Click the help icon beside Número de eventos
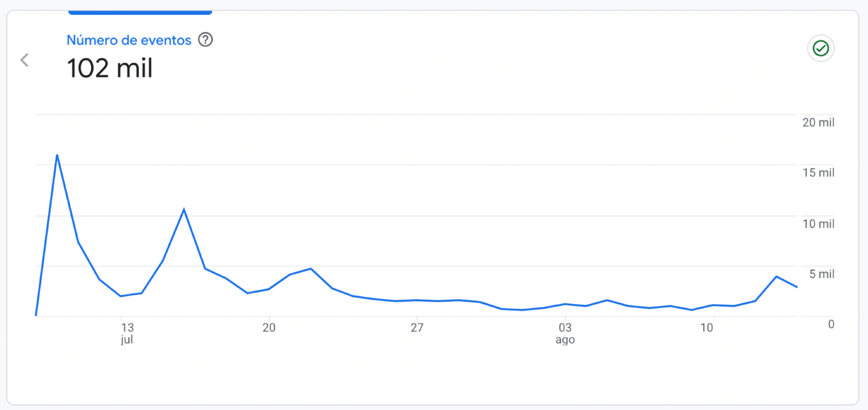 (205, 40)
